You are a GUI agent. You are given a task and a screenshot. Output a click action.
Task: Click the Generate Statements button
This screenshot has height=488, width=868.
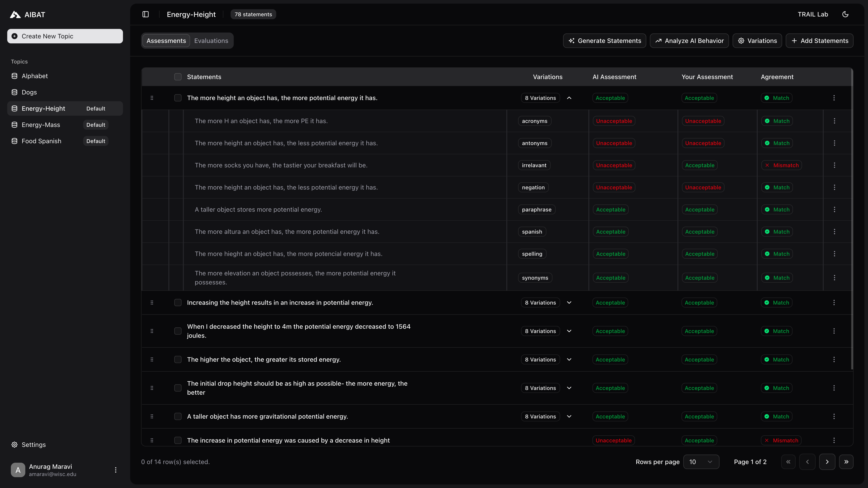(x=604, y=40)
